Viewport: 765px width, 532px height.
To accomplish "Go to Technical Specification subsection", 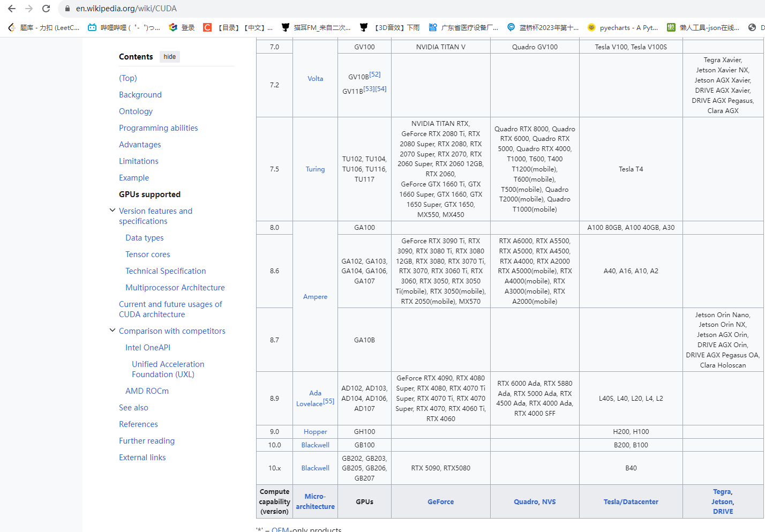I will [x=166, y=271].
